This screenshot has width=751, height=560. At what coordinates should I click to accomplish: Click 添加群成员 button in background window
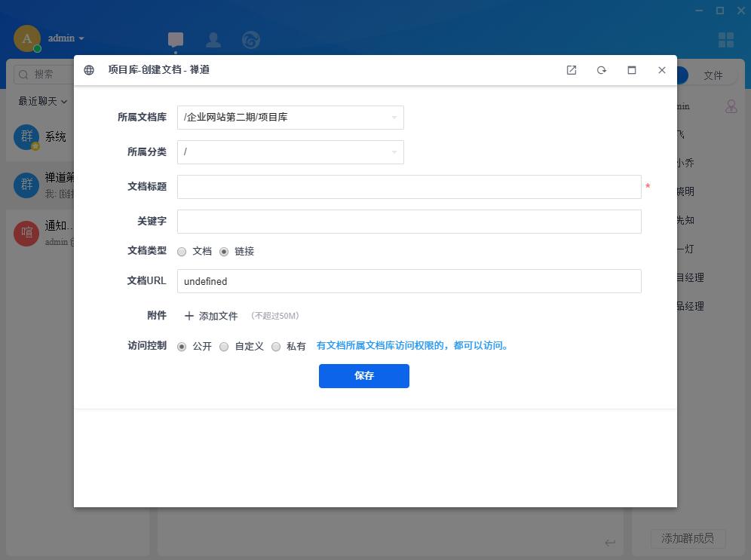point(688,538)
